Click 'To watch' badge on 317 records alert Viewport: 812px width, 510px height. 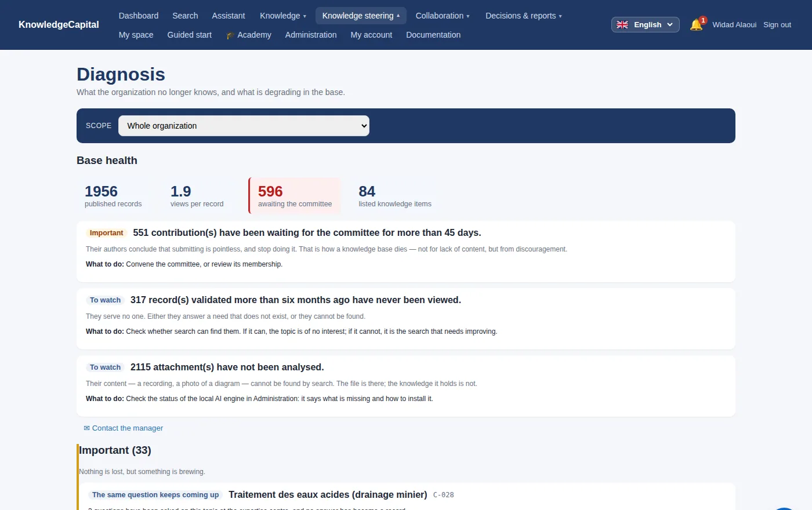(106, 300)
